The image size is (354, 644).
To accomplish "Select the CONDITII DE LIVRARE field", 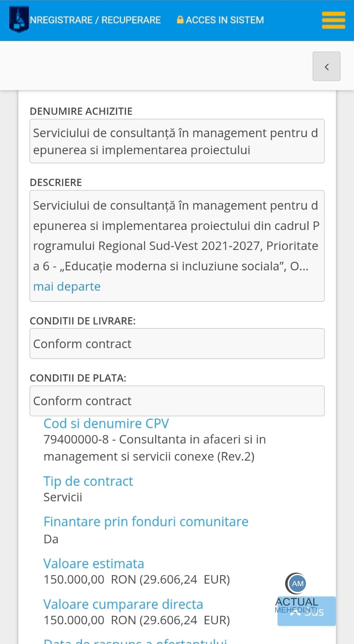I will coord(177,344).
